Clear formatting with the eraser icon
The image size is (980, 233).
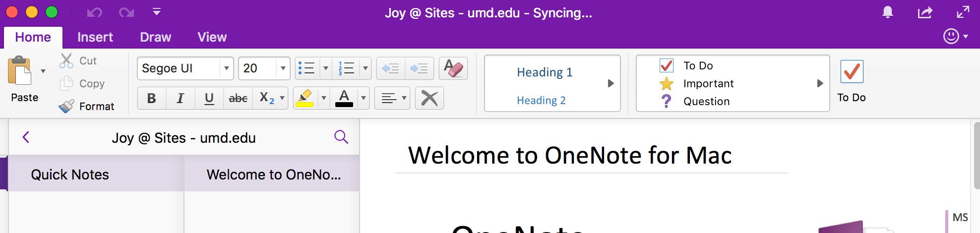click(x=453, y=68)
